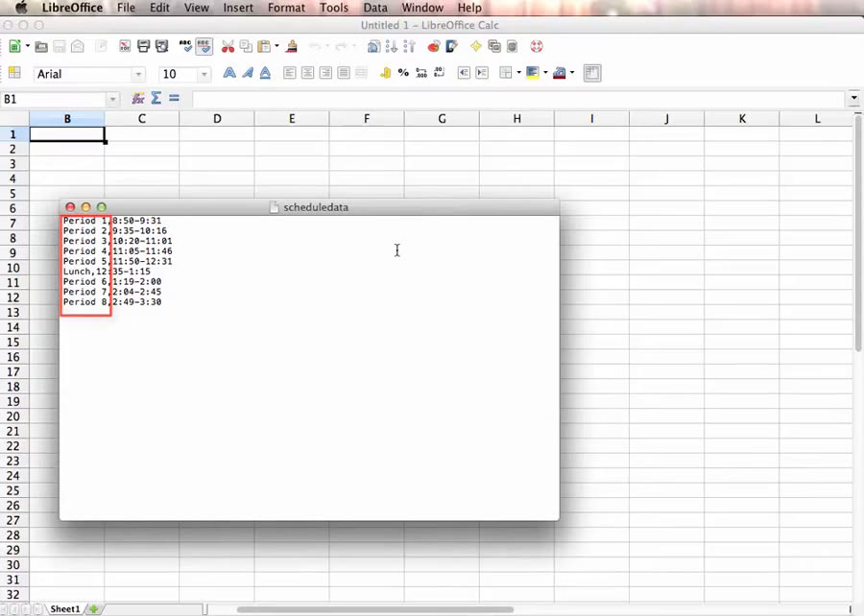The width and height of the screenshot is (864, 616).
Task: Toggle Bold text formatting
Action: coord(229,73)
